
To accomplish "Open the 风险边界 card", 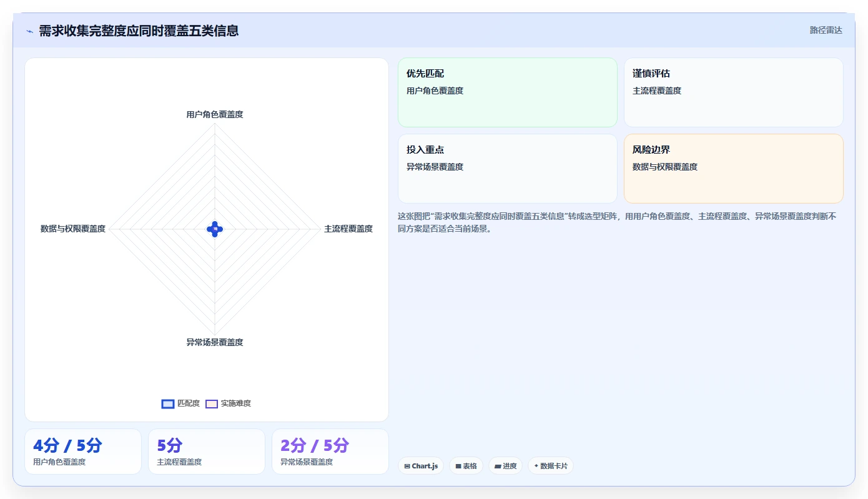I will (x=734, y=169).
